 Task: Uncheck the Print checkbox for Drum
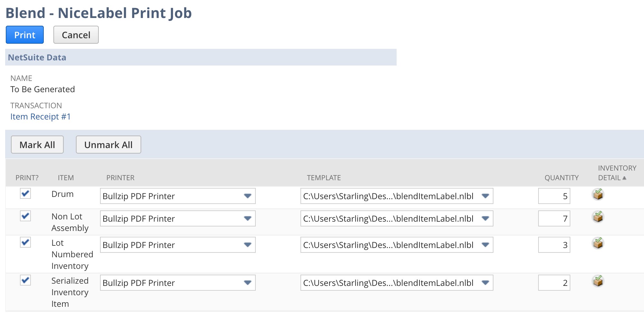pyautogui.click(x=25, y=194)
